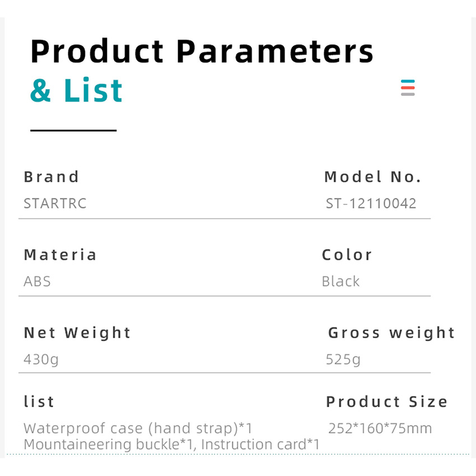Screen dimensions: 476x476
Task: Click the "Waterproof case (hand strap)*1" text
Action: click(138, 429)
